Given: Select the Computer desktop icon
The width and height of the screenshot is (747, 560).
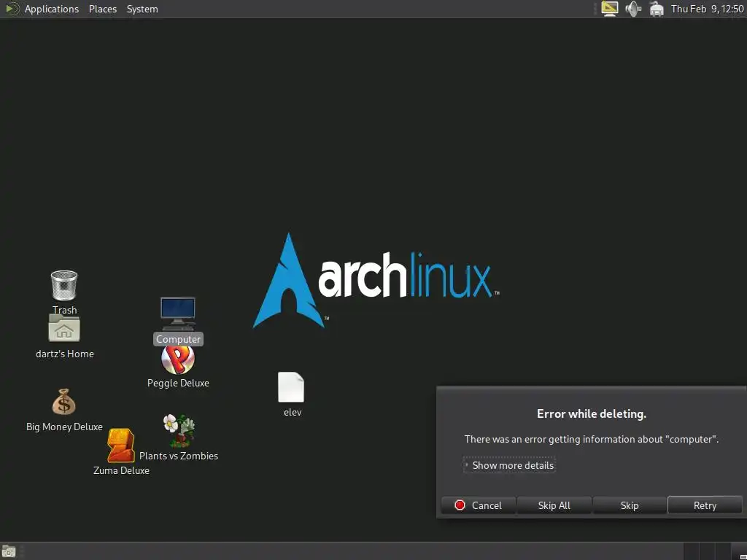Looking at the screenshot, I should [x=178, y=314].
